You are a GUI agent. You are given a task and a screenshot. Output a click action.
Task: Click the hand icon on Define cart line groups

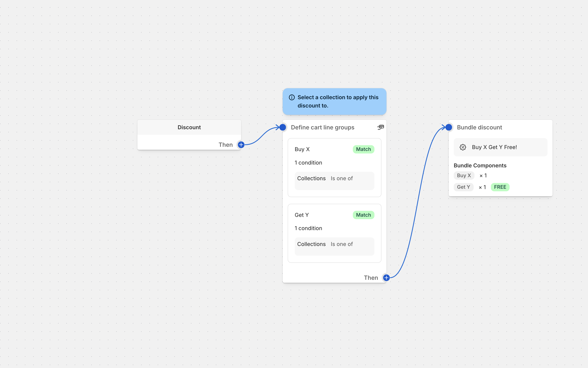pos(381,127)
